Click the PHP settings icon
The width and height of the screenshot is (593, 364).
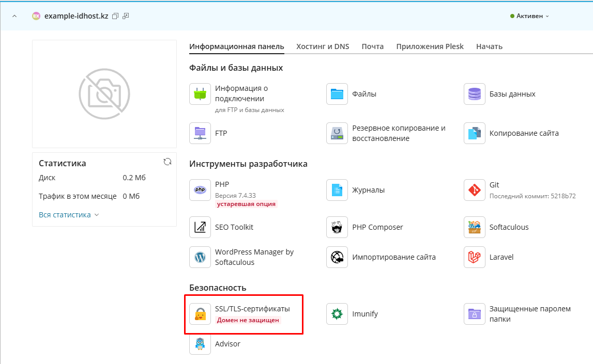click(200, 190)
